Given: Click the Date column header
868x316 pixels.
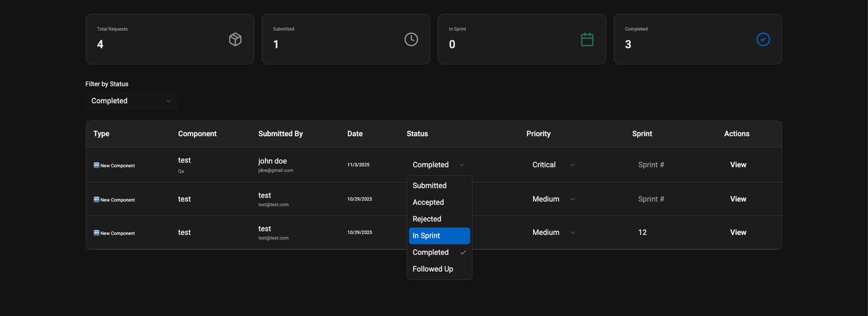Looking at the screenshot, I should (355, 134).
